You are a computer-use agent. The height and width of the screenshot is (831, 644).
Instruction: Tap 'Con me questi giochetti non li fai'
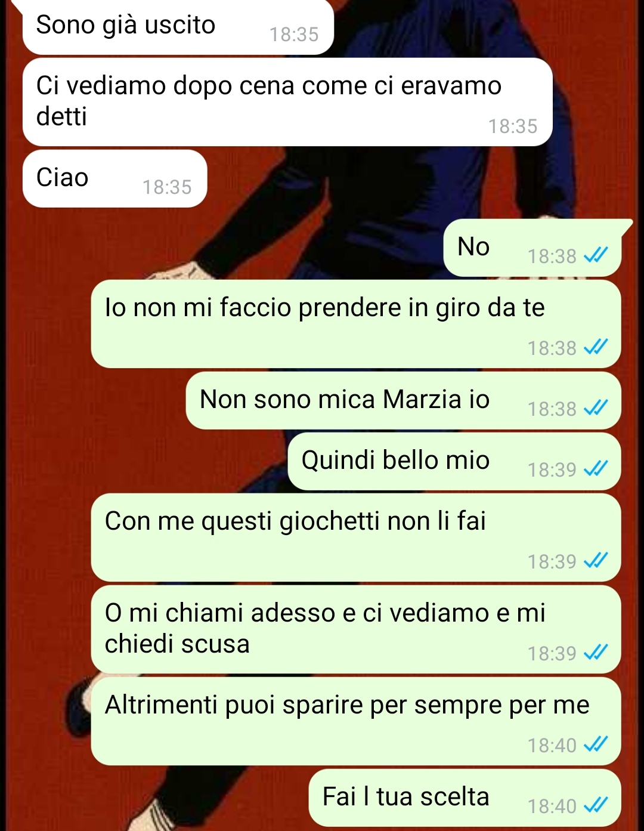coord(356,537)
